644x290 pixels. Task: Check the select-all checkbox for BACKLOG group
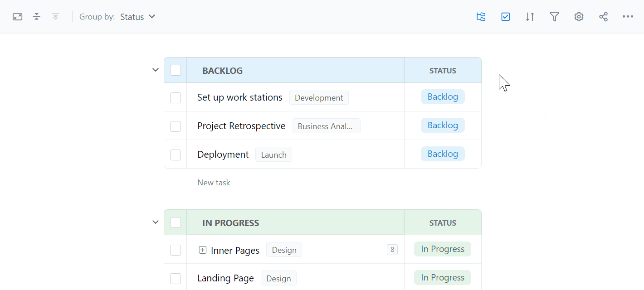tap(176, 70)
